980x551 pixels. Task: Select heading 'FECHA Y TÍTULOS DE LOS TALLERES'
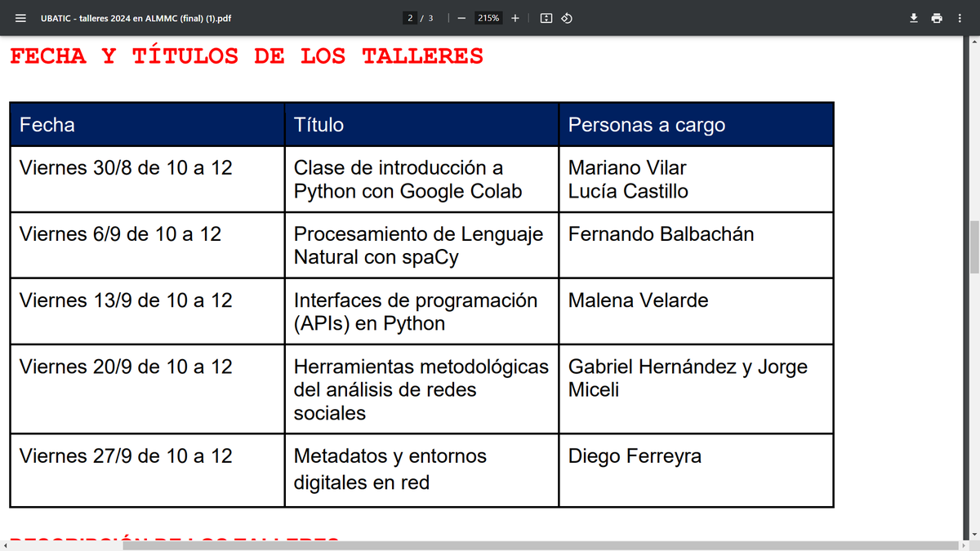point(247,56)
